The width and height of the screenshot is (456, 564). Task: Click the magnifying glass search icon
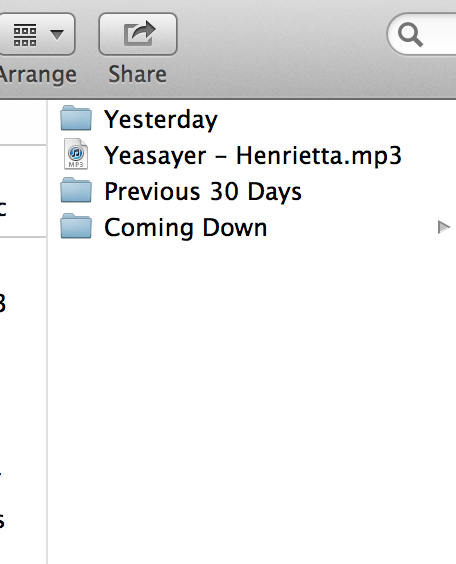click(x=410, y=35)
